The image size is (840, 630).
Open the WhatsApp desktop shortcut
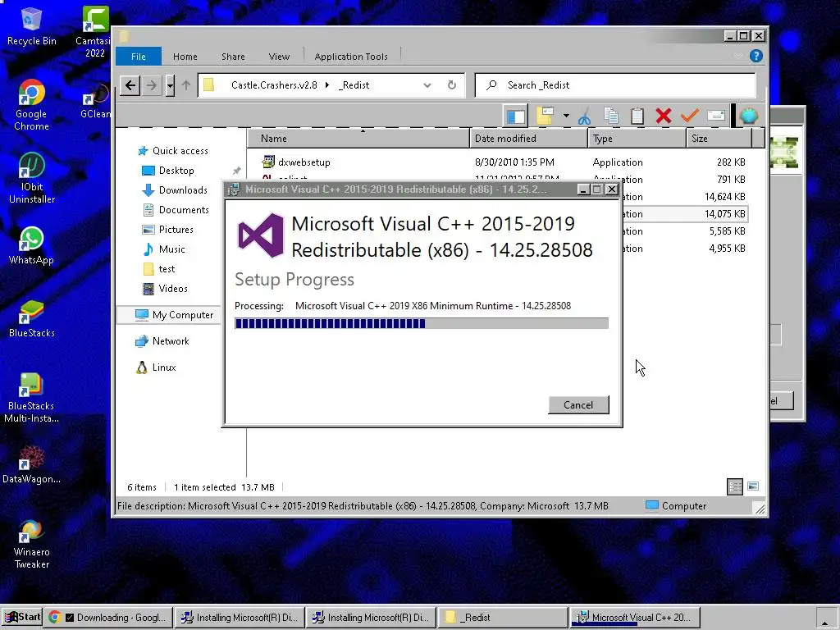click(x=31, y=246)
